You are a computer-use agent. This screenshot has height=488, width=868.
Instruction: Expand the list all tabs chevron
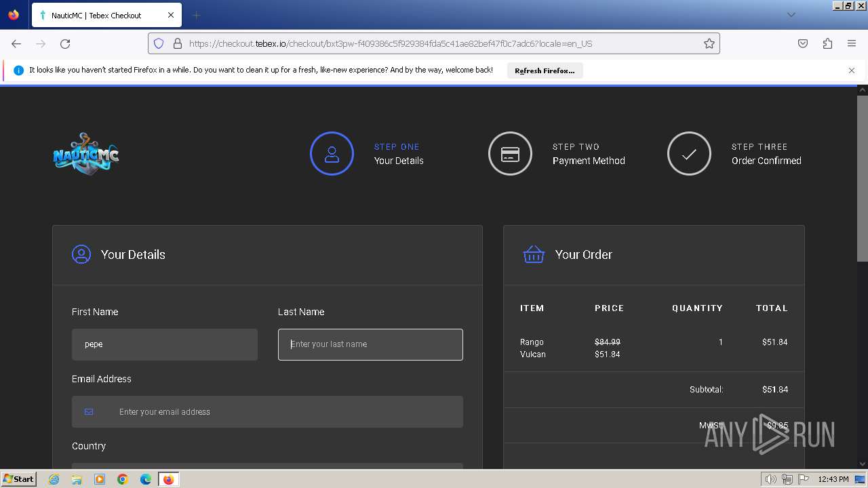click(791, 15)
